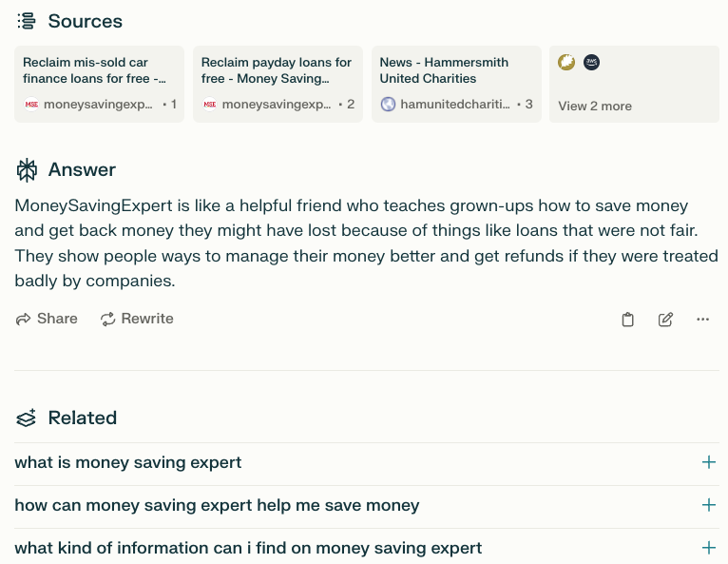Screen dimensions: 728x564
Task: Click the share arrow icon
Action: pyautogui.click(x=23, y=320)
